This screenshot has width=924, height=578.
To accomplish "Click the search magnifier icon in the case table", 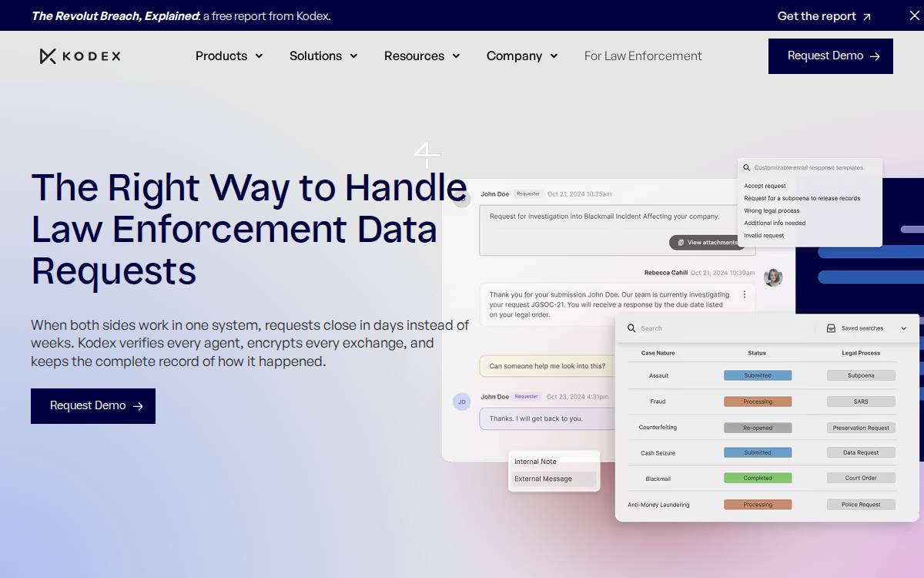I will coord(631,328).
